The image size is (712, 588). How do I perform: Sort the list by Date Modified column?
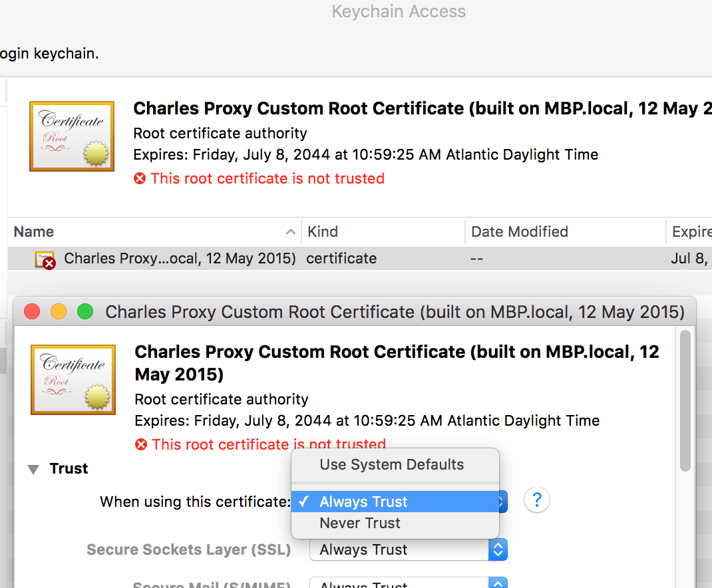[x=566, y=232]
